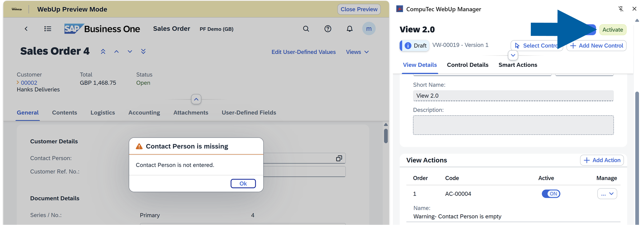Open Contact Person value help icon
This screenshot has height=225, width=644.
click(x=339, y=158)
